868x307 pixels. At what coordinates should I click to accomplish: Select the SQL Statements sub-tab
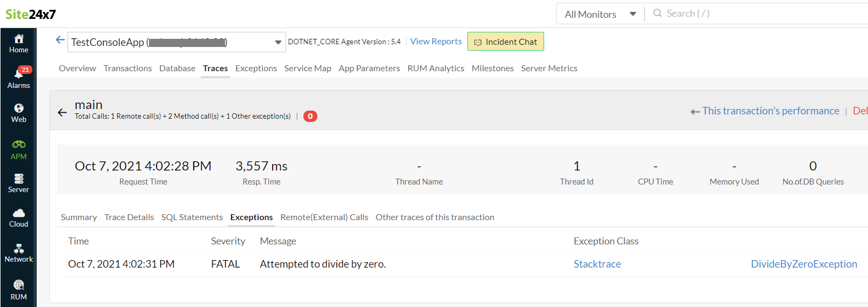coord(192,217)
